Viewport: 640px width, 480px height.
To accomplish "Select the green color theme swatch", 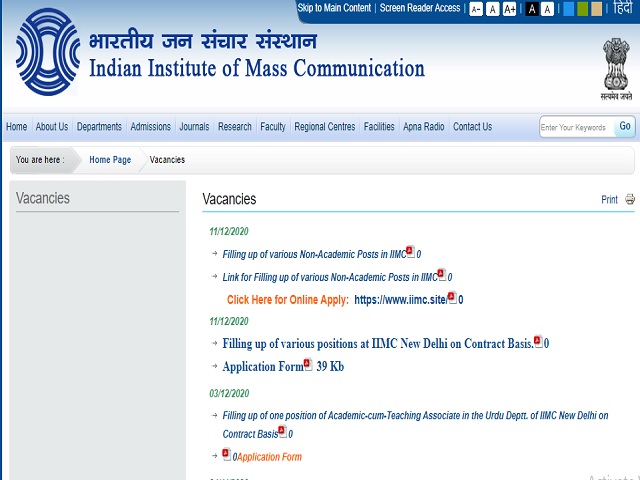I will pyautogui.click(x=583, y=9).
